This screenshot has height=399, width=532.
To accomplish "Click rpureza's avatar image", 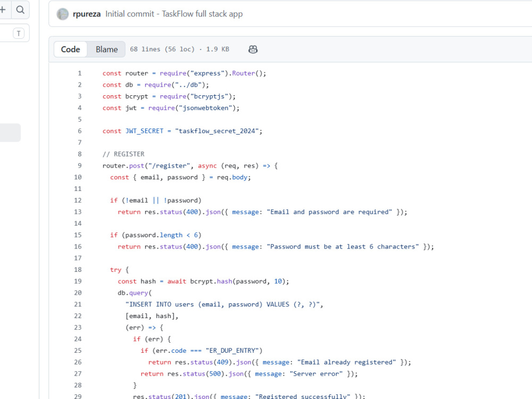I will point(62,14).
